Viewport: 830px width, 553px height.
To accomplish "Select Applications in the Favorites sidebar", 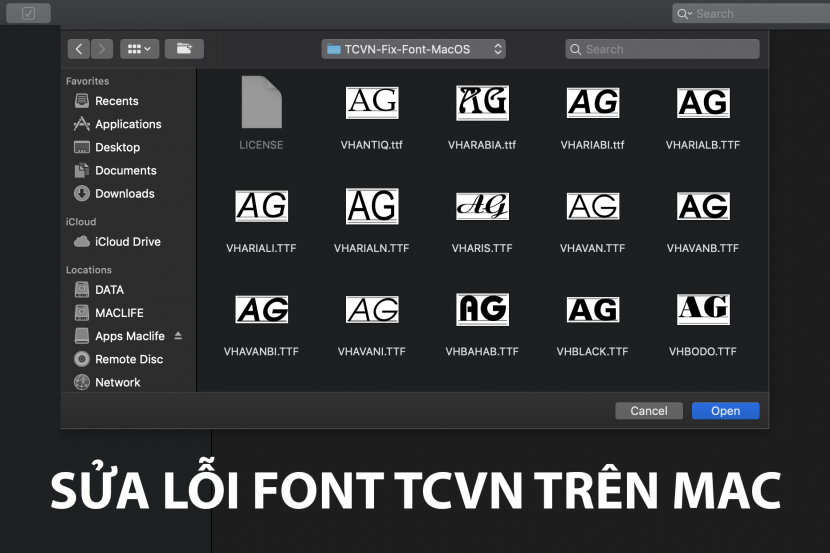I will pyautogui.click(x=127, y=124).
